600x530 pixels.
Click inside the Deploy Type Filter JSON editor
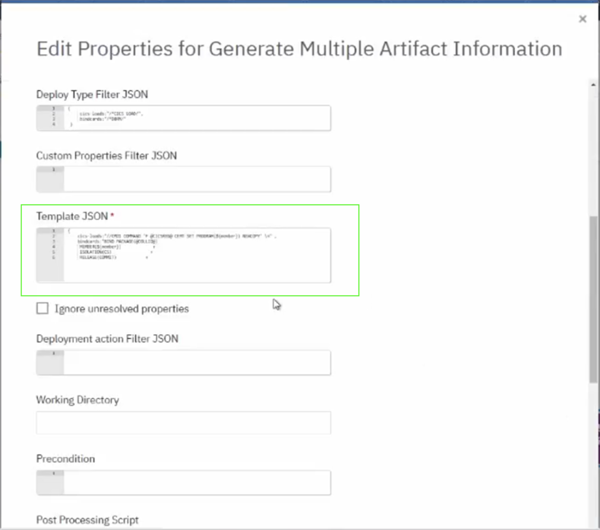point(195,119)
